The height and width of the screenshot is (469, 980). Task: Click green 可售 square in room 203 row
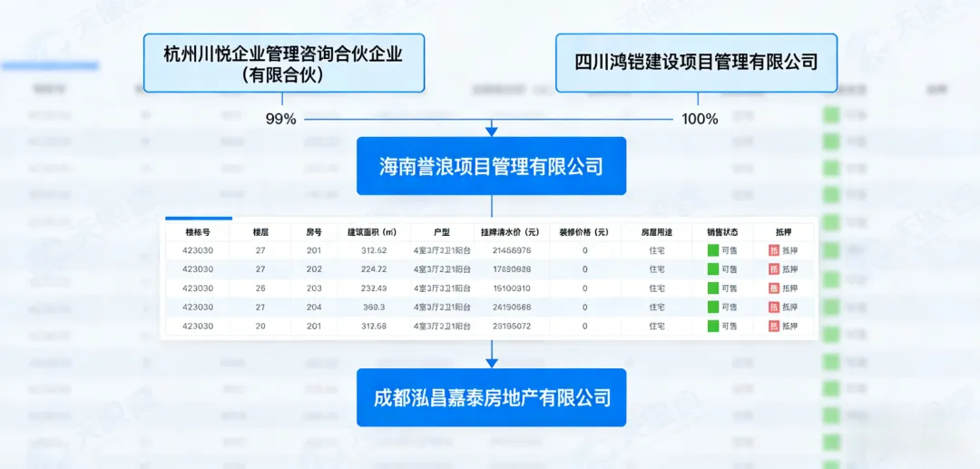(x=713, y=288)
